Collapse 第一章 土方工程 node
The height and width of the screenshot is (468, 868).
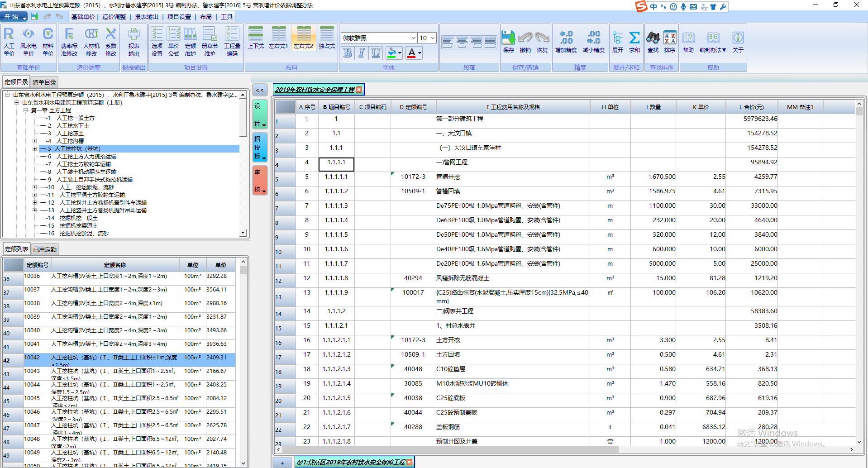pyautogui.click(x=25, y=110)
